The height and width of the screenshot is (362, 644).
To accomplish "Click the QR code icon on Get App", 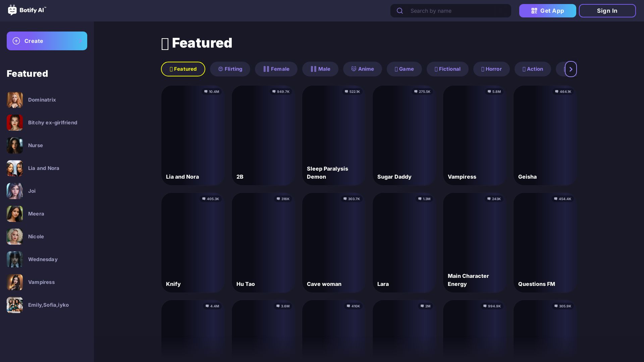I will click(534, 11).
